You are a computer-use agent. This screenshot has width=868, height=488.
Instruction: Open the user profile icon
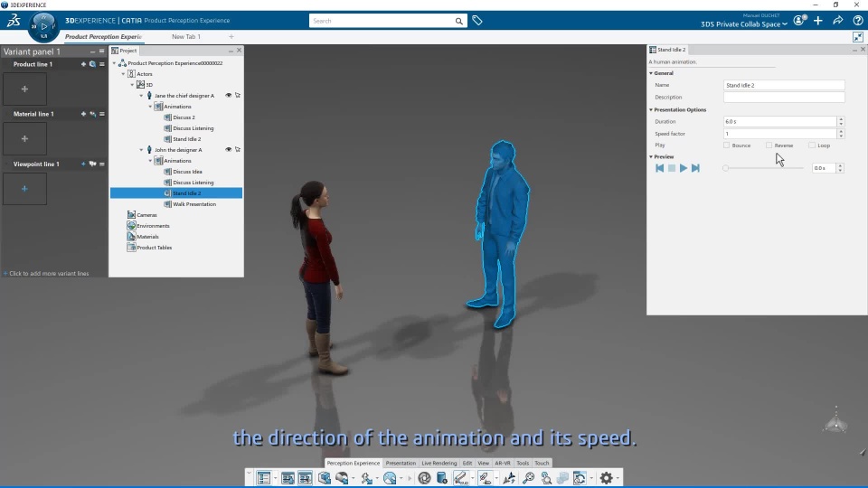tap(798, 21)
